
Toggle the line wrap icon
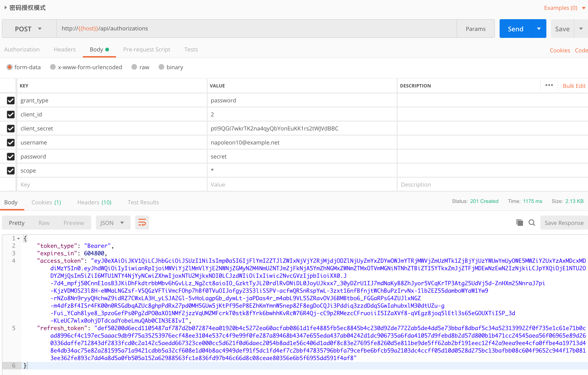[x=142, y=223]
